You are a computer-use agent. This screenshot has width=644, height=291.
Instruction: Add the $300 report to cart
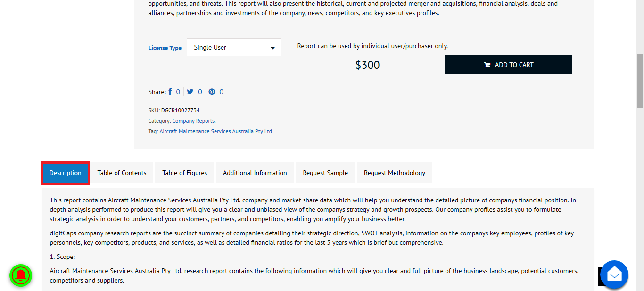[x=509, y=65]
